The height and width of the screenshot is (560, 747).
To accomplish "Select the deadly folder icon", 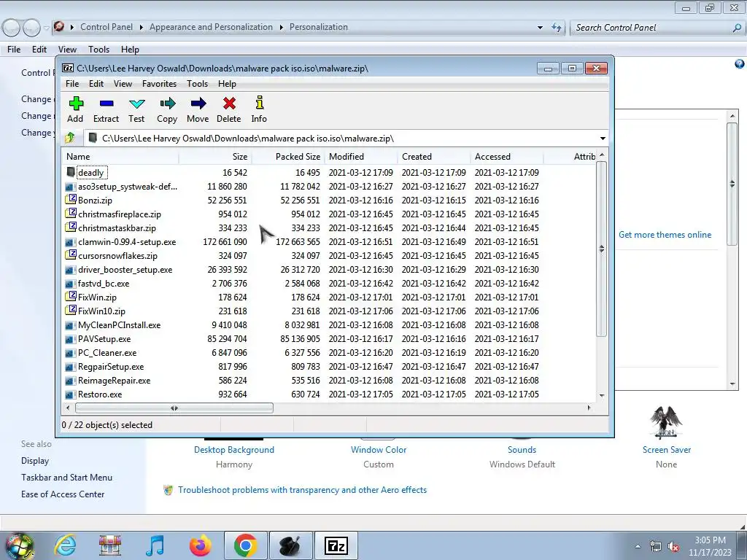I will (x=71, y=172).
